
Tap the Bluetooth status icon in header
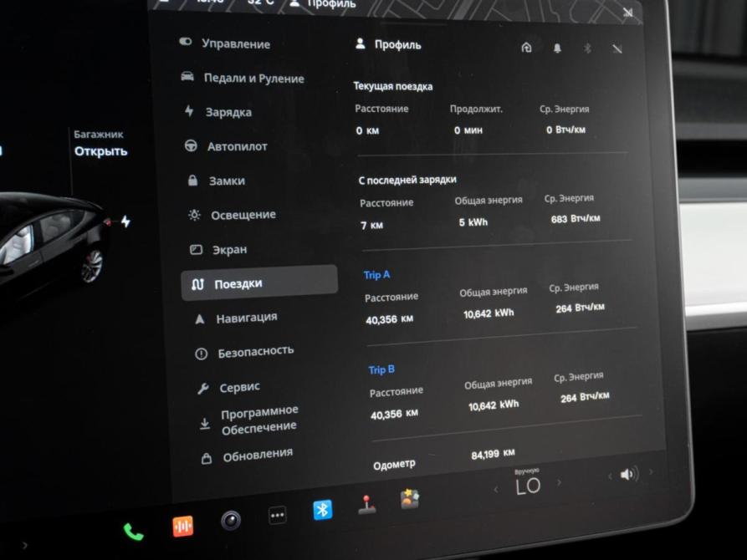point(587,48)
